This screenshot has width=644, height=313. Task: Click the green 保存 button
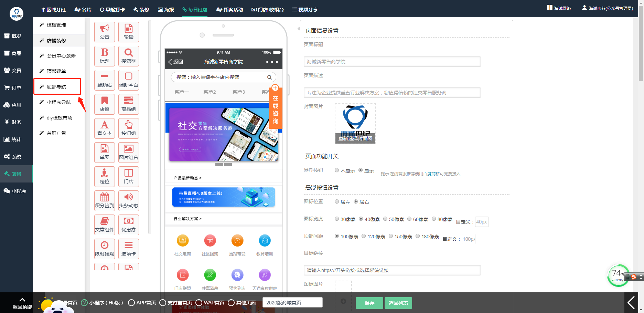369,303
